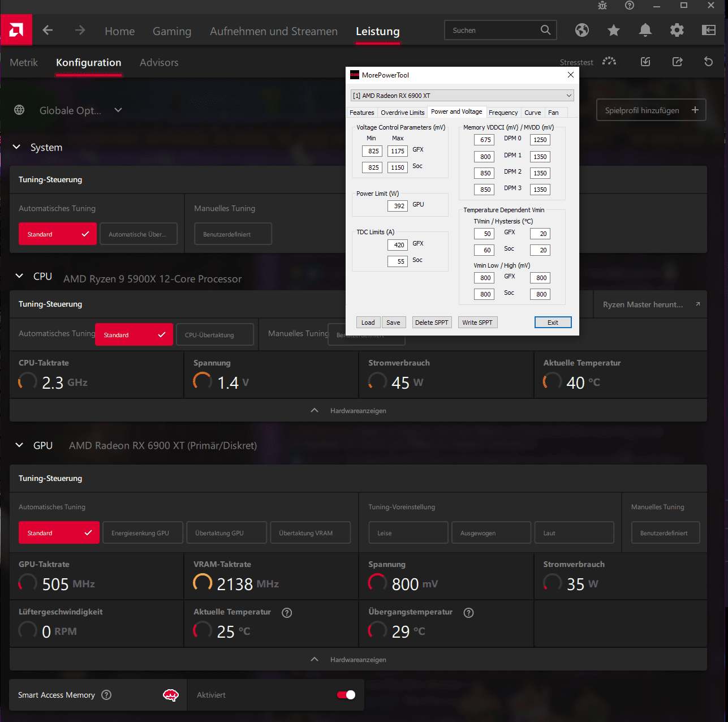Viewport: 728px width, 722px height.
Task: Click the red Smart Access Memory brain icon
Action: 171,695
